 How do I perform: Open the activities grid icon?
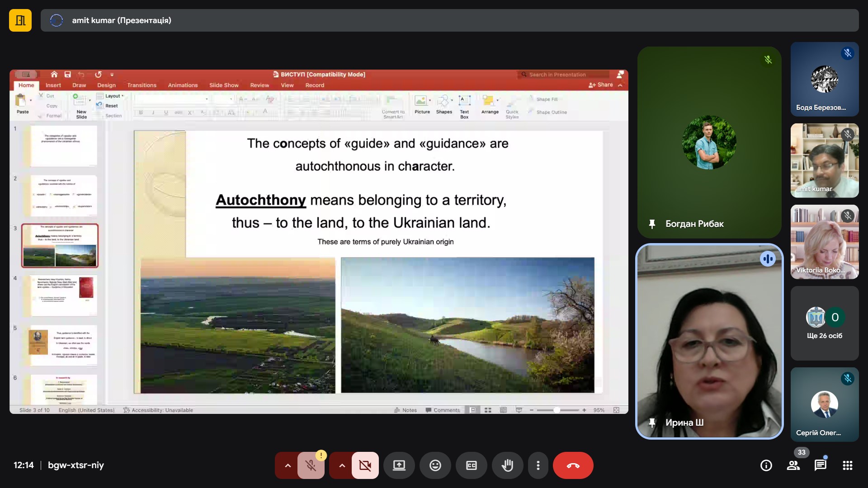click(847, 465)
